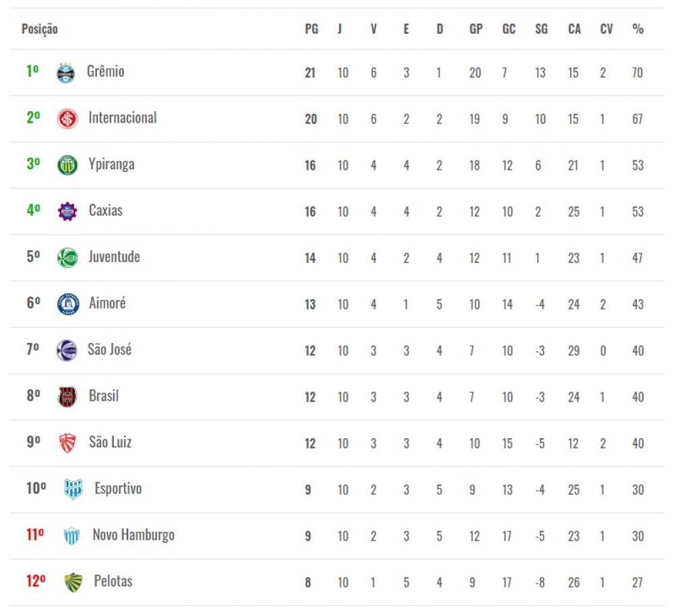Viewport: 674px width, 616px height.
Task: Click the percentage column header
Action: (638, 29)
